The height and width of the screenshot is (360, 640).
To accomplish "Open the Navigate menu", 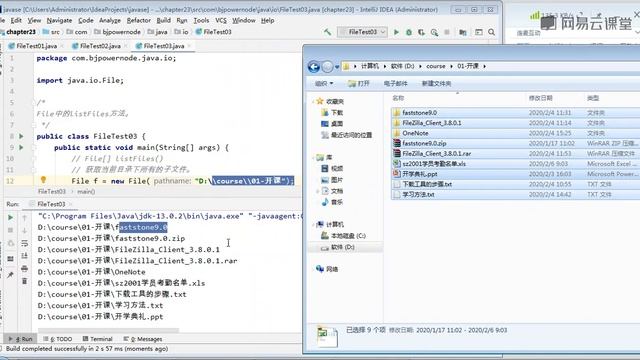I will click(59, 20).
